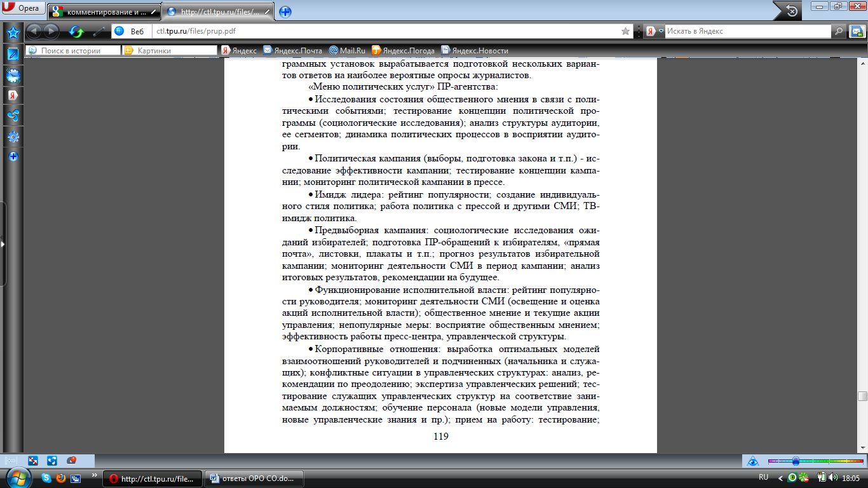868x488 pixels.
Task: Bookmark page with address bar star
Action: (x=626, y=31)
